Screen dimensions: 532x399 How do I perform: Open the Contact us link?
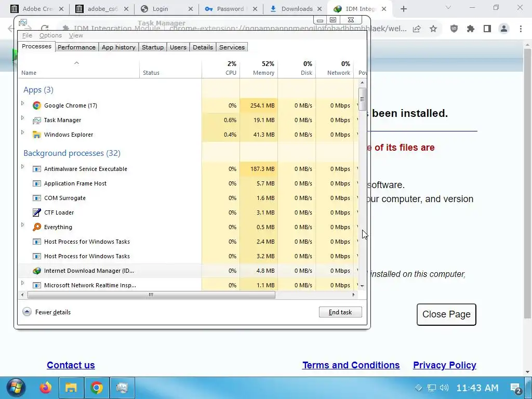[71, 365]
